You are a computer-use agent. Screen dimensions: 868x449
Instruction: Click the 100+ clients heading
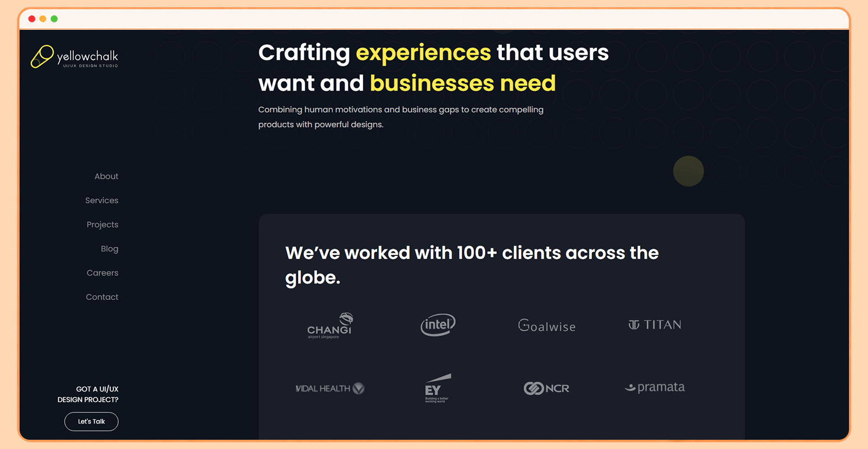pos(472,265)
